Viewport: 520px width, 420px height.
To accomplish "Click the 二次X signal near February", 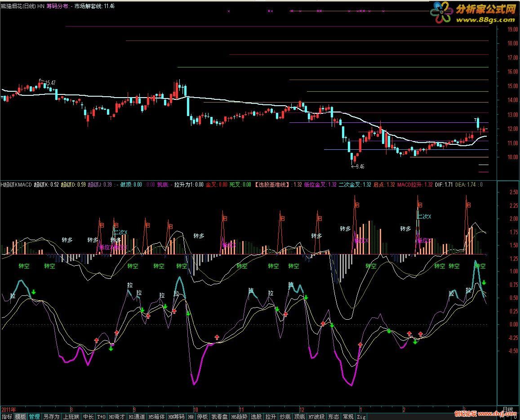I will (x=424, y=217).
